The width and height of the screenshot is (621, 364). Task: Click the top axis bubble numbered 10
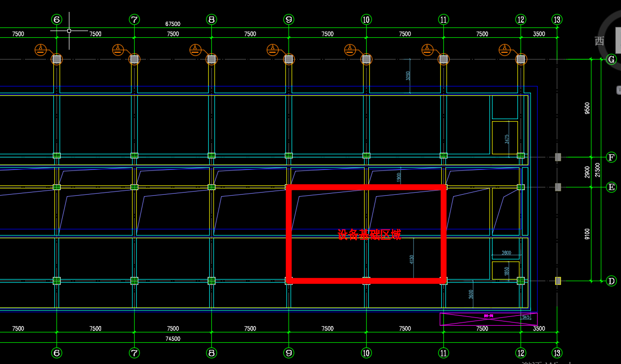pyautogui.click(x=366, y=20)
